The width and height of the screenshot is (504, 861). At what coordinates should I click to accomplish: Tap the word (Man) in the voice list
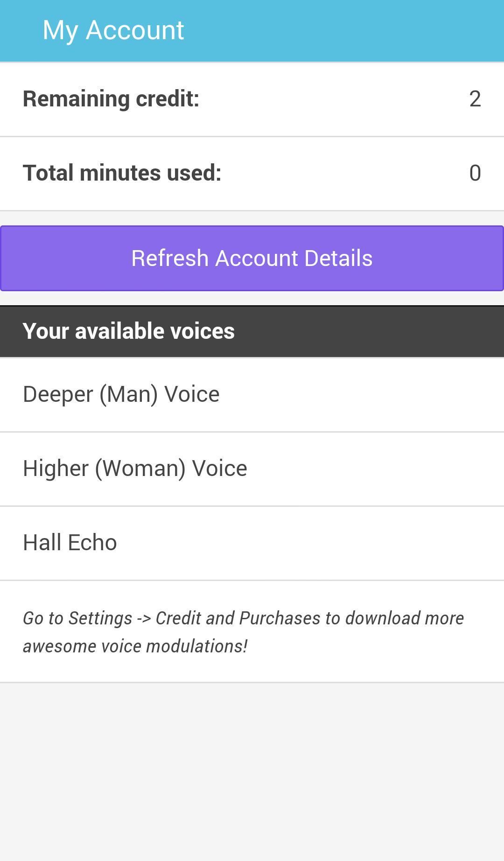coord(128,394)
